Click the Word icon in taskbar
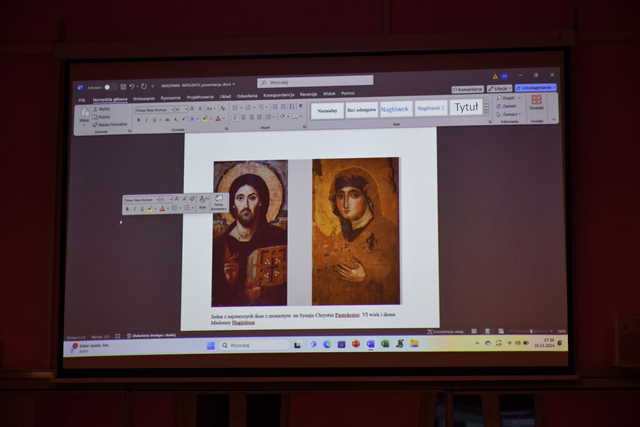This screenshot has height=427, width=640. [x=370, y=344]
